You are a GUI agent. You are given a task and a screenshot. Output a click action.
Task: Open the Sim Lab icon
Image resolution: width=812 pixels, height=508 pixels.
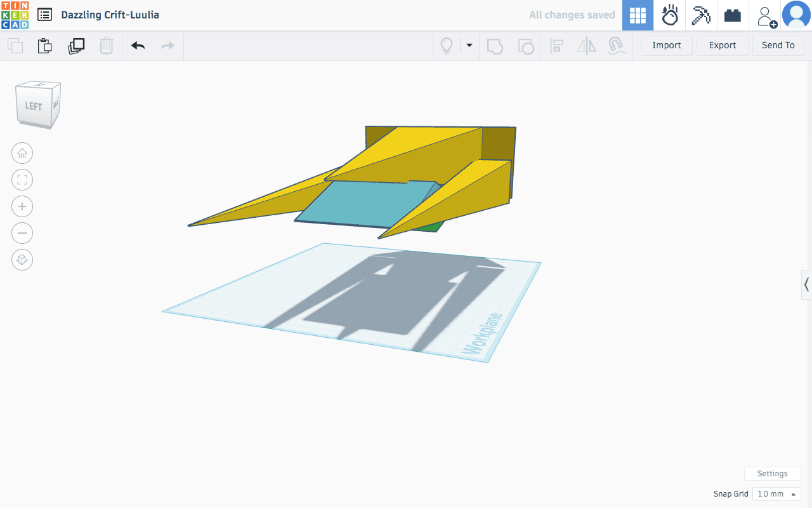tap(670, 15)
